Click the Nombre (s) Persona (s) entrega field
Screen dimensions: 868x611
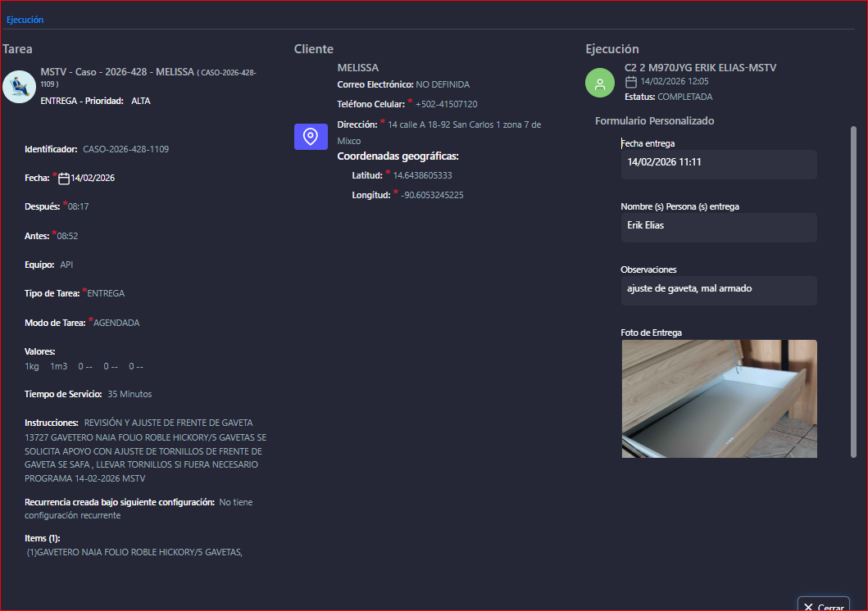click(718, 226)
